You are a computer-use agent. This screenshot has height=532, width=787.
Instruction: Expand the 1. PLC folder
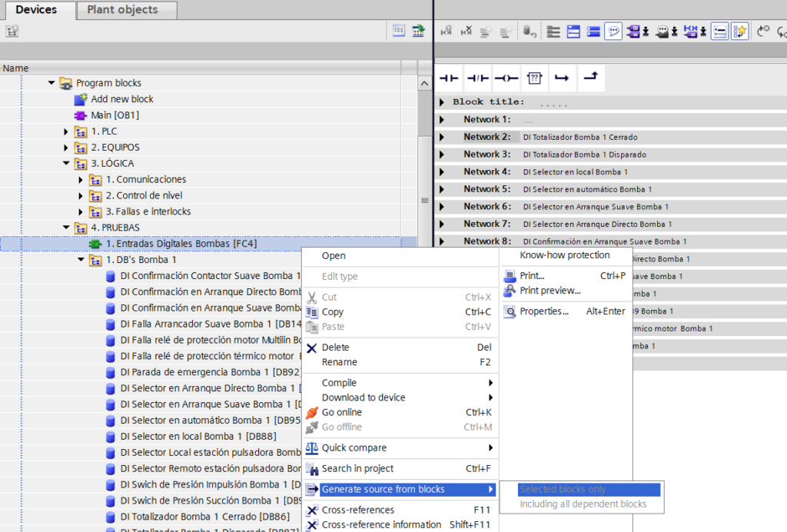67,131
